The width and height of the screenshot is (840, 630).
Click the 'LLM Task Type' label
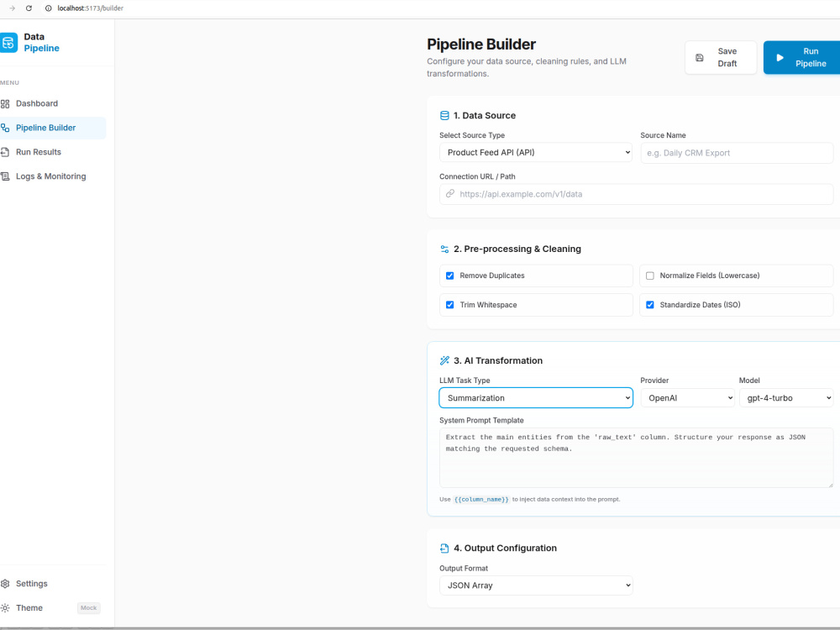(x=465, y=381)
